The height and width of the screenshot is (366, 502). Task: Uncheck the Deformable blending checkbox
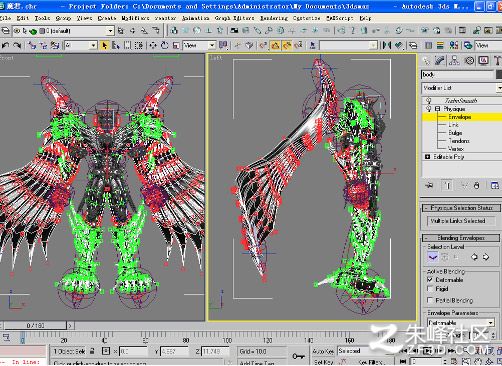[430, 279]
